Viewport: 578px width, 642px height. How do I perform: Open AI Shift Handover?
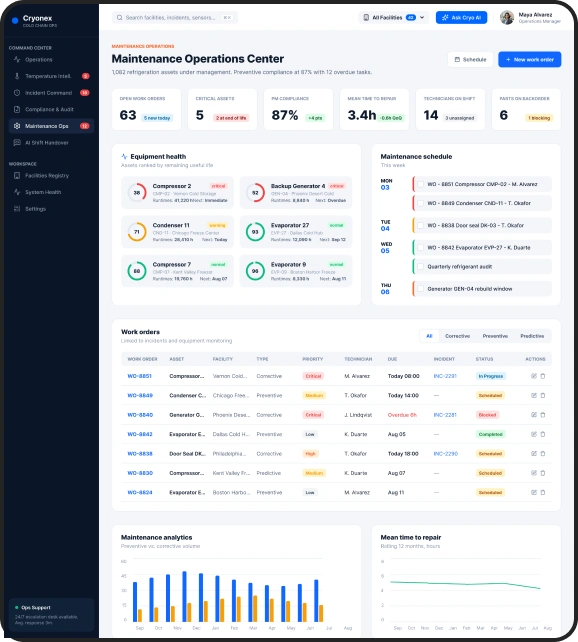click(51, 142)
